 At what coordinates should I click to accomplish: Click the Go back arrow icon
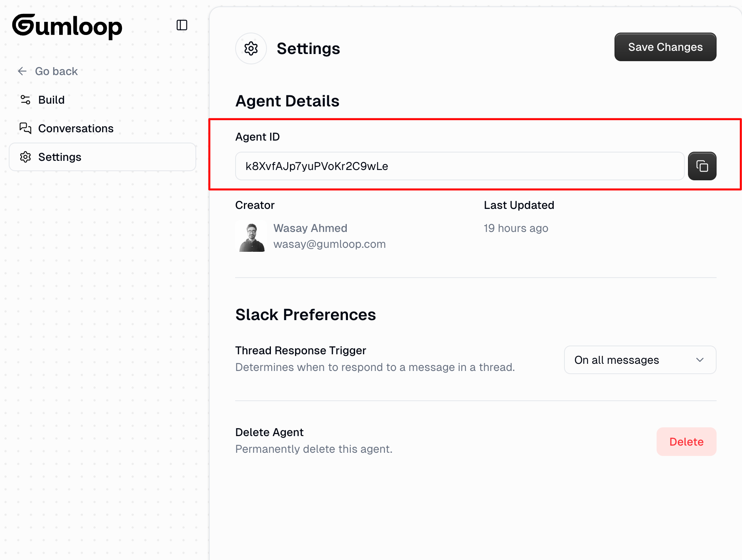click(22, 71)
